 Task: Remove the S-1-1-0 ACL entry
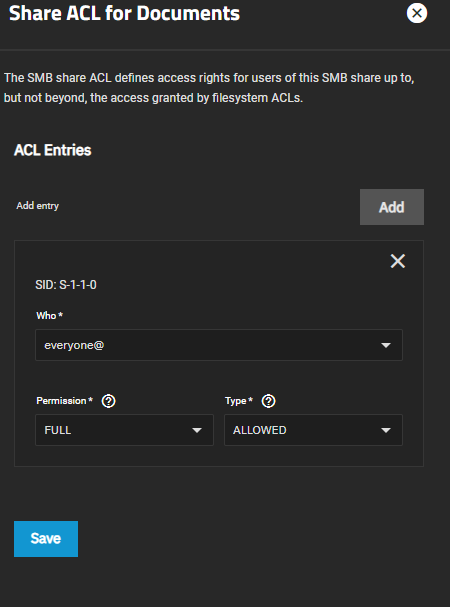coord(398,261)
